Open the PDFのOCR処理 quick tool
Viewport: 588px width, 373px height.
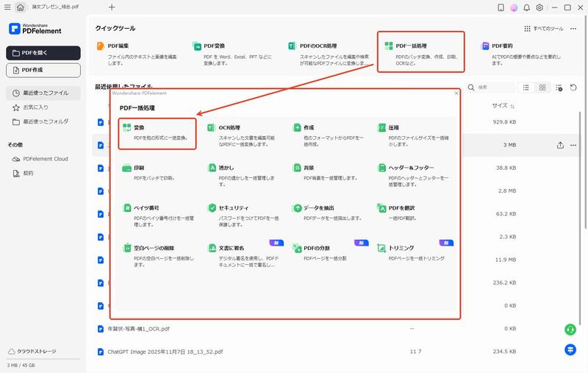coord(329,53)
